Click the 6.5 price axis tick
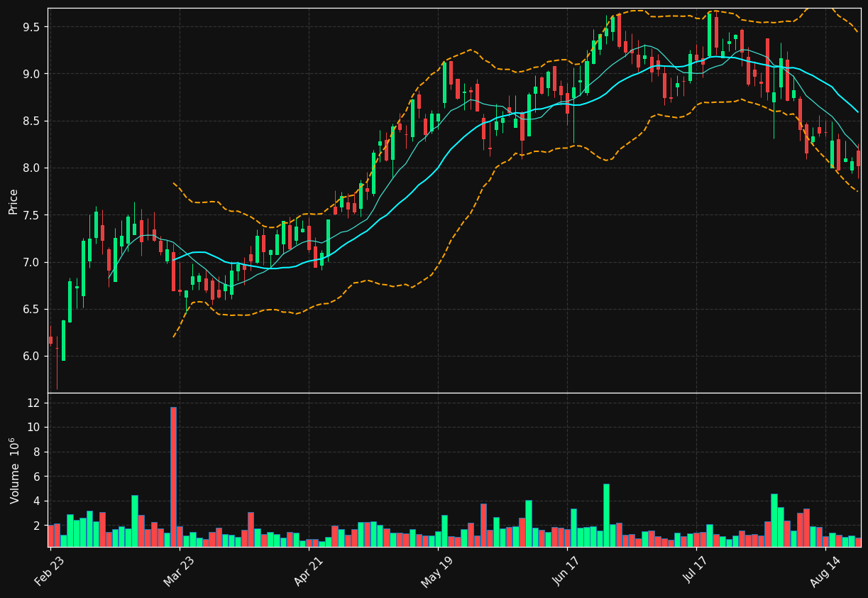This screenshot has width=868, height=598. pos(32,309)
